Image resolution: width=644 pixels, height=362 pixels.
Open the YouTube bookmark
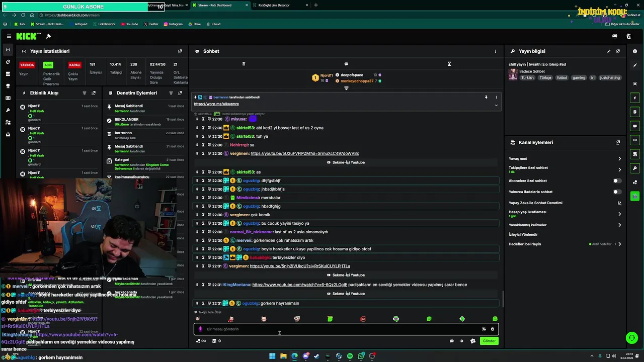pyautogui.click(x=129, y=24)
